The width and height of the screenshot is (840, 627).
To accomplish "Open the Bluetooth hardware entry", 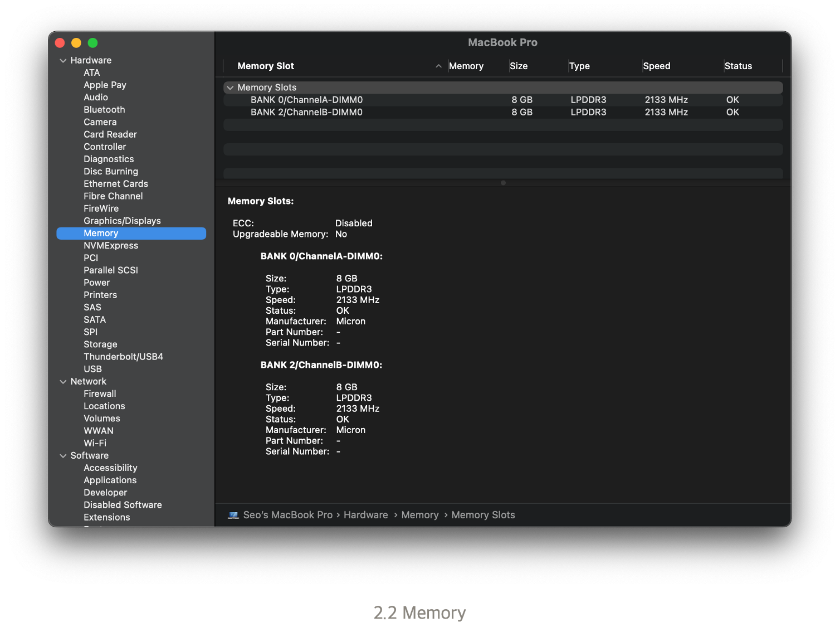I will point(104,110).
